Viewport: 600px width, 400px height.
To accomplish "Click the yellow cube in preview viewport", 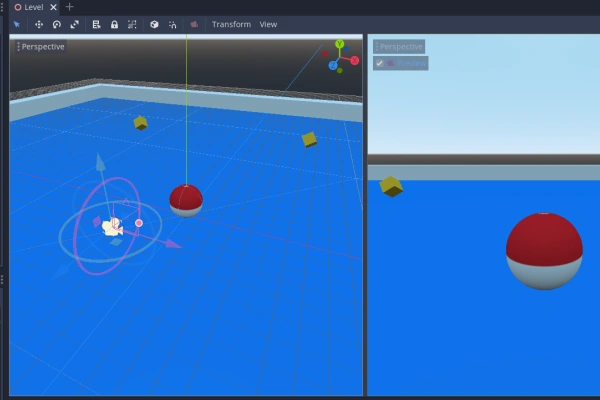I will click(391, 187).
